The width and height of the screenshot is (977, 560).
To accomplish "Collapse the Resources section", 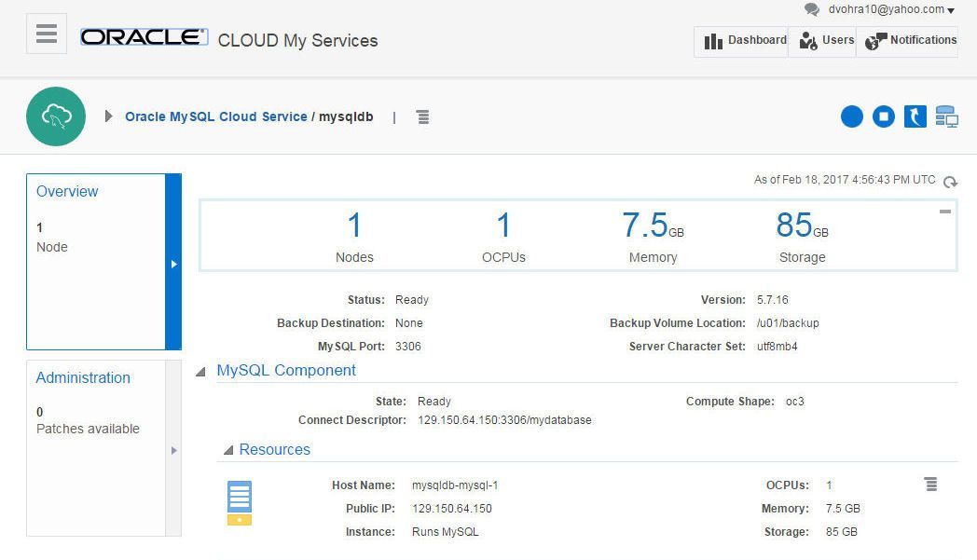I will point(228,450).
